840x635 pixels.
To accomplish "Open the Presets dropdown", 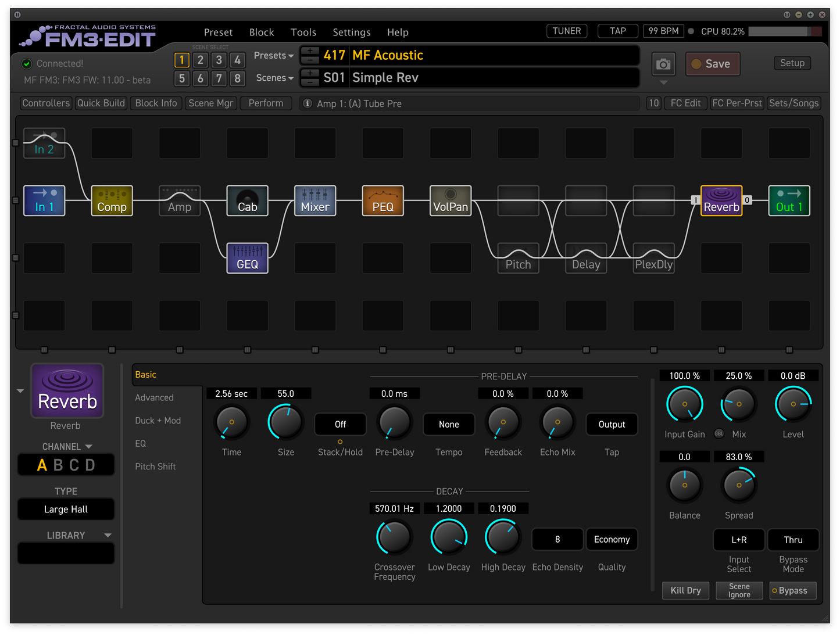I will 273,56.
